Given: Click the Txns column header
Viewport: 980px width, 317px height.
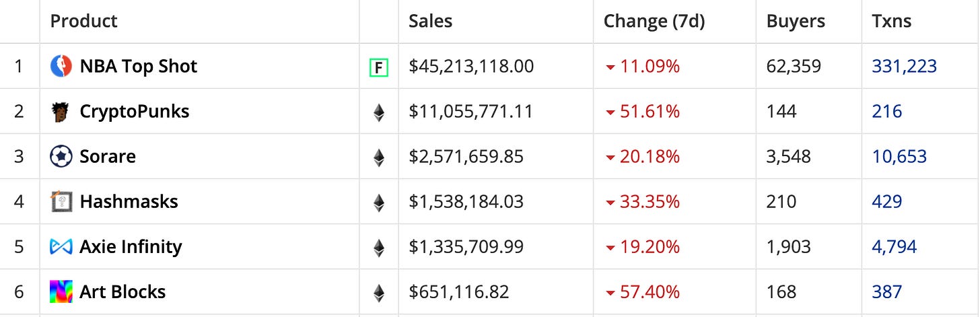Looking at the screenshot, I should point(892,21).
